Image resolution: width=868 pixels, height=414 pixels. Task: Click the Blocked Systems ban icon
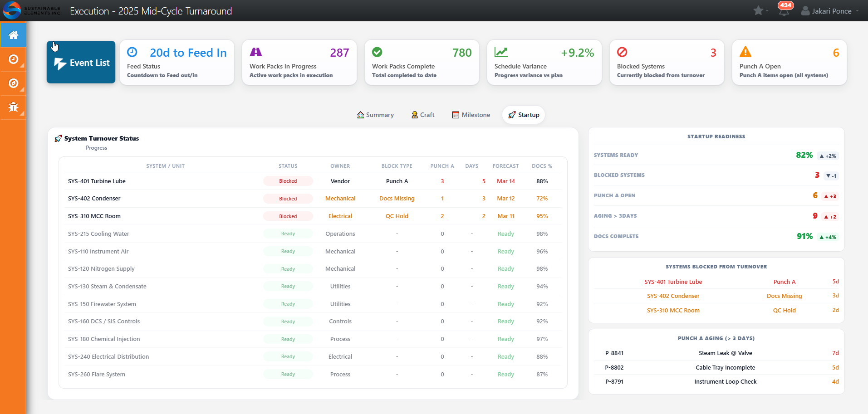click(622, 52)
